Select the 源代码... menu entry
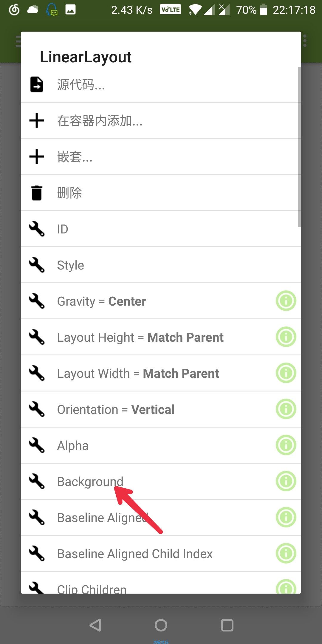Screen dimensions: 322x644 [161, 84]
